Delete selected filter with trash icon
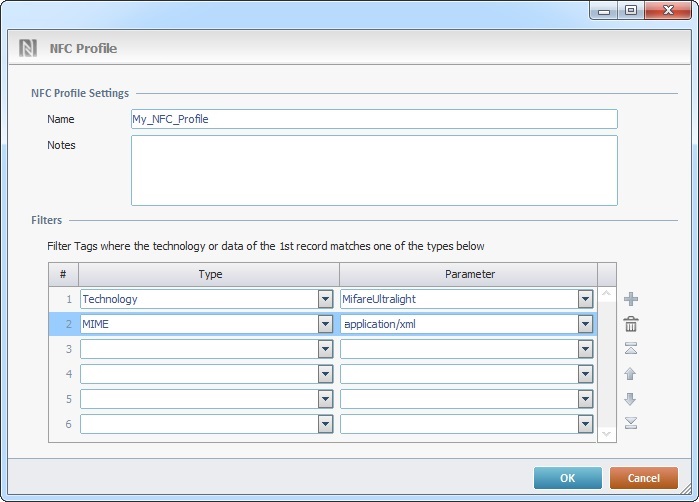Image resolution: width=699 pixels, height=502 pixels. click(631, 324)
